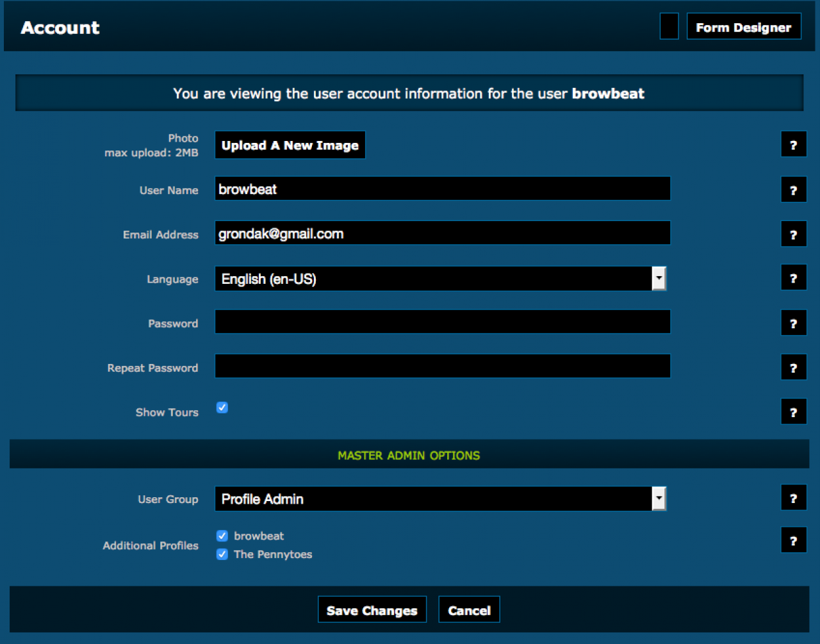Image resolution: width=820 pixels, height=644 pixels.
Task: Focus the Email Address input field
Action: tap(442, 234)
